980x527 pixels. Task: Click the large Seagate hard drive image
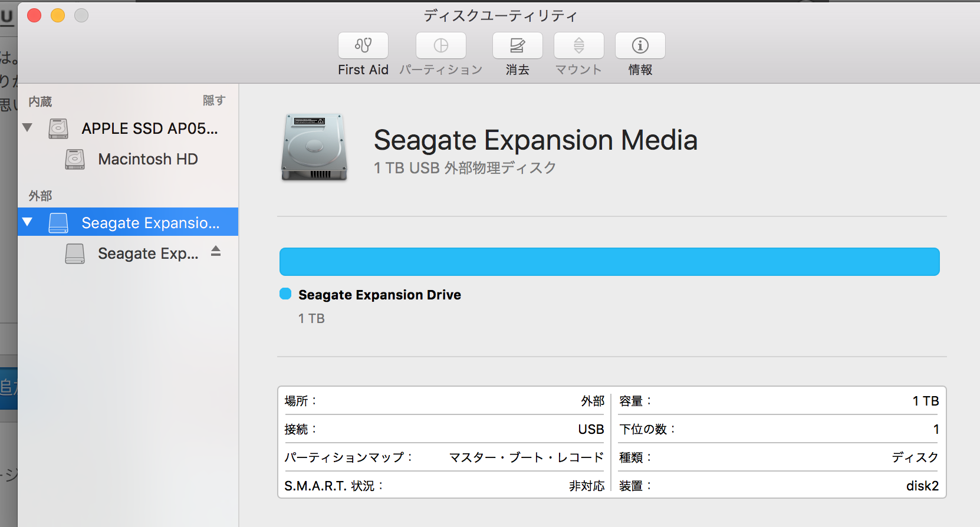tap(314, 147)
